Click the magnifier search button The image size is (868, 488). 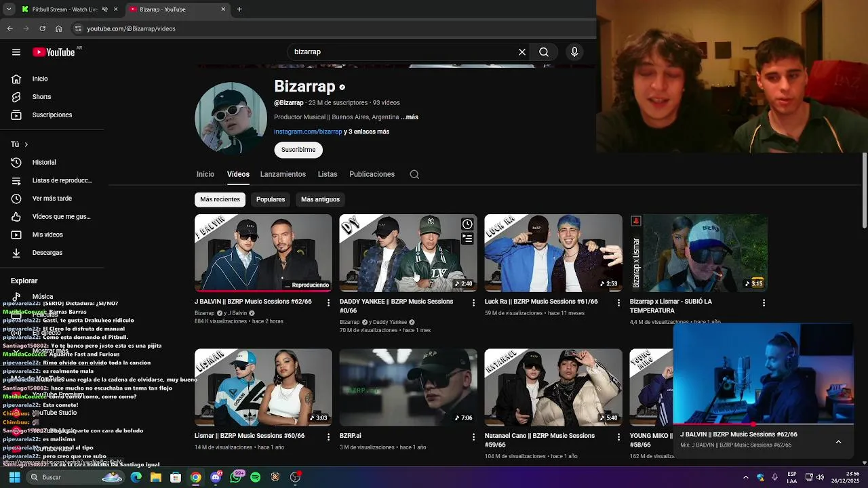[x=544, y=52]
